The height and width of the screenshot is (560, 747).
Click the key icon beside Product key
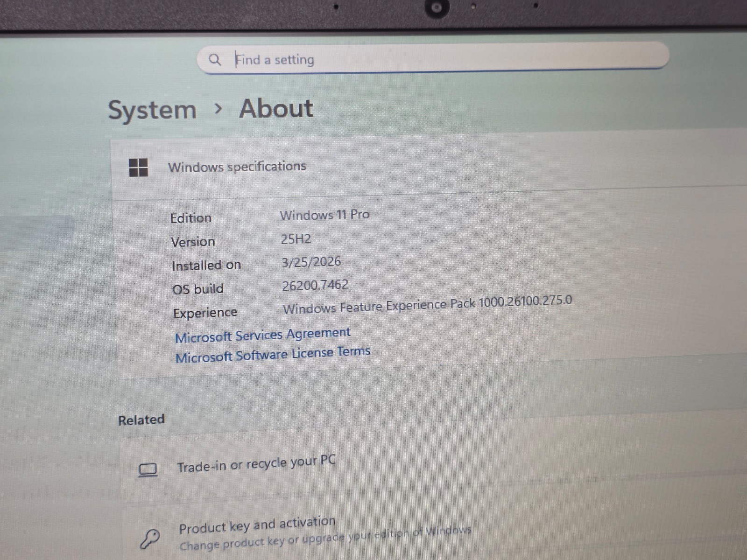tap(150, 538)
